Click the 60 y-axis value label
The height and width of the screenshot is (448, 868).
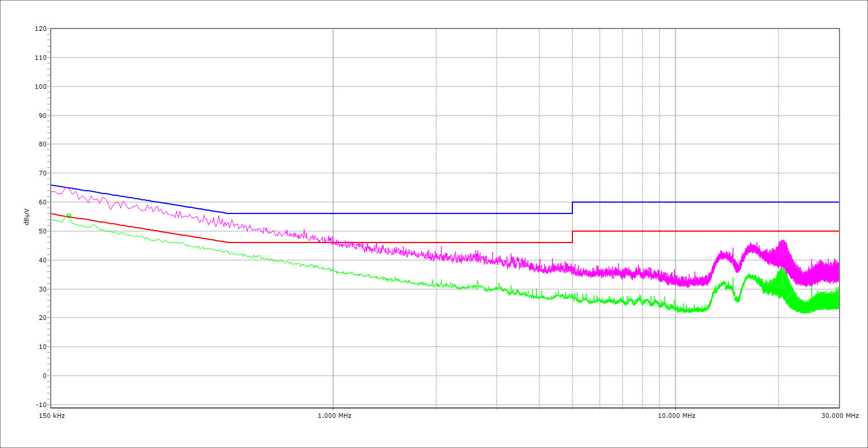tap(42, 202)
